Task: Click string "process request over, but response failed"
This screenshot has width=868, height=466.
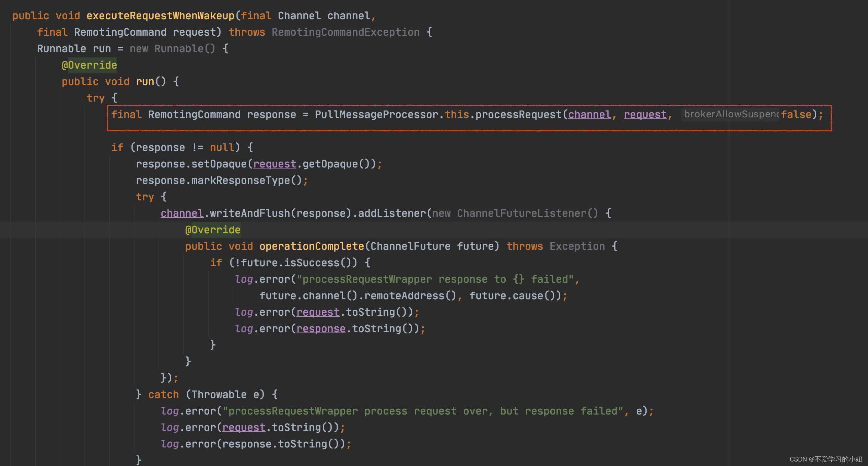Action: coord(423,411)
